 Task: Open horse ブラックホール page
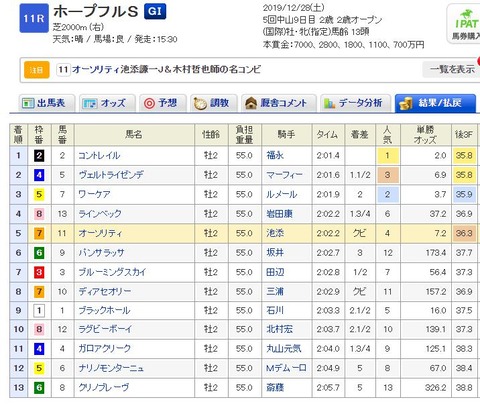(x=104, y=310)
